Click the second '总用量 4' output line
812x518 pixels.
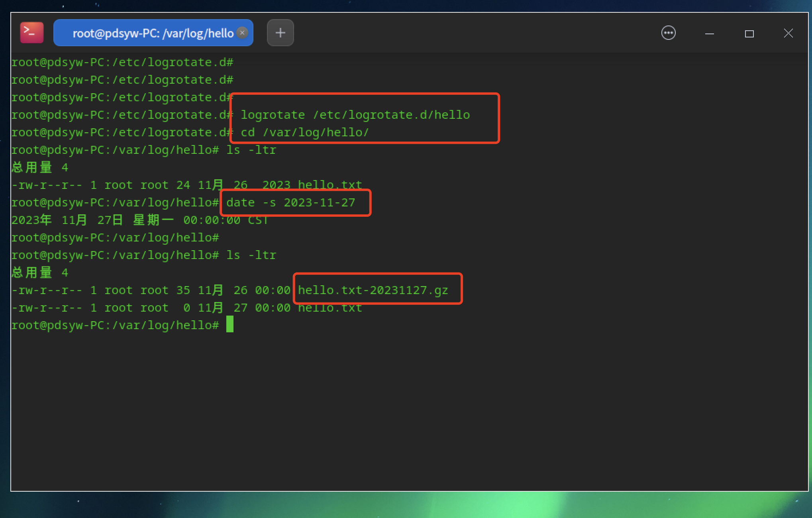pyautogui.click(x=40, y=273)
